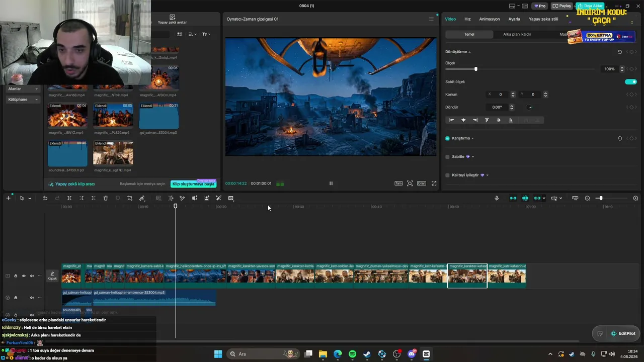Screen dimensions: 644x362
Task: Select the pointer tool in timeline toolbar
Action: 22,198
